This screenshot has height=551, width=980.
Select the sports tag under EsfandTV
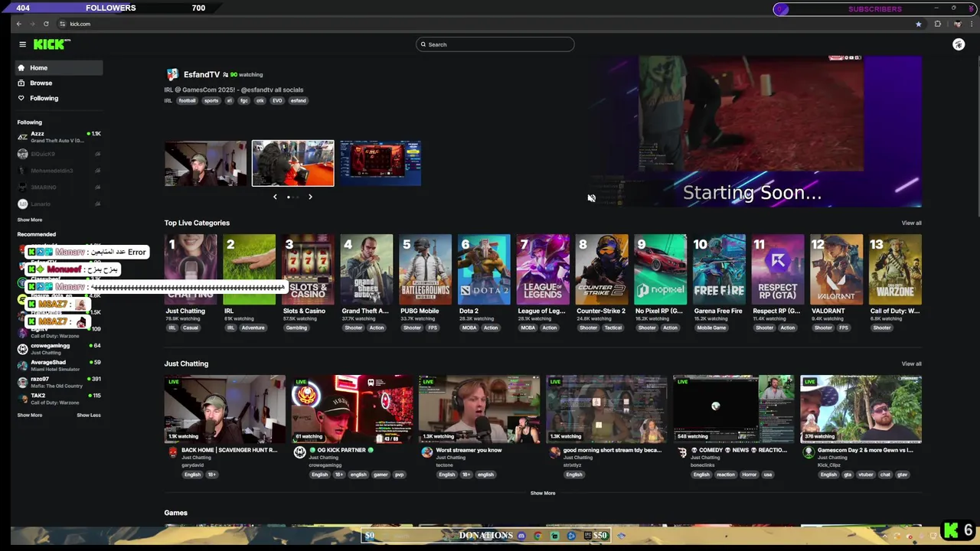tap(211, 101)
